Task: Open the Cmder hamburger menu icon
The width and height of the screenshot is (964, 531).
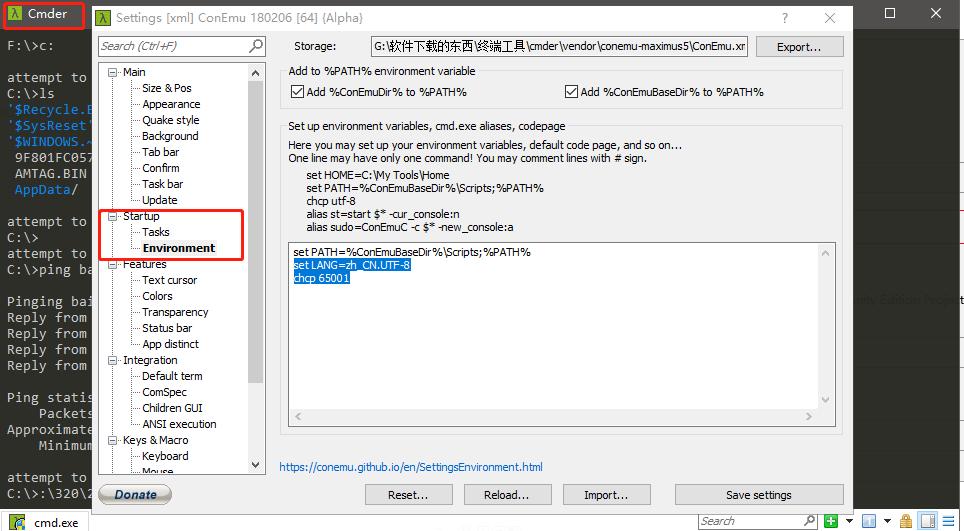Action: (949, 521)
